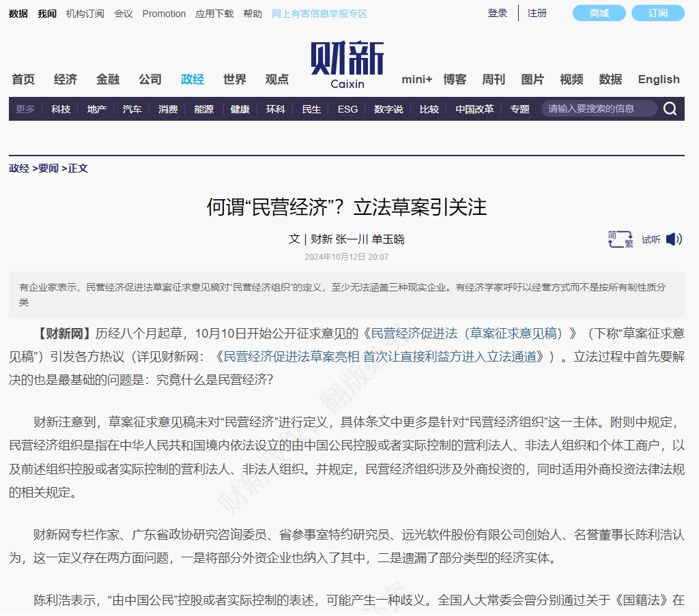
Task: Expand the 更多 channels menu
Action: click(x=25, y=108)
